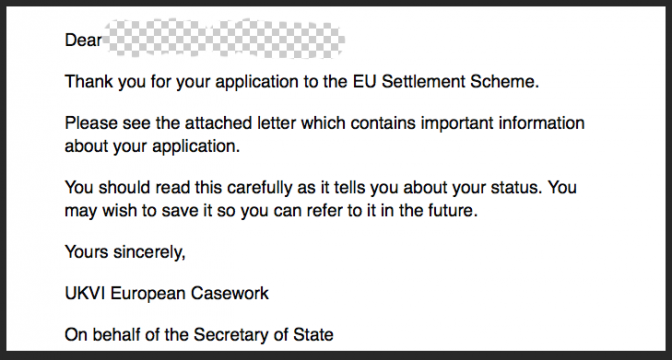Click the word "Scheme." ending the first sentence
The height and width of the screenshot is (360, 672).
511,81
